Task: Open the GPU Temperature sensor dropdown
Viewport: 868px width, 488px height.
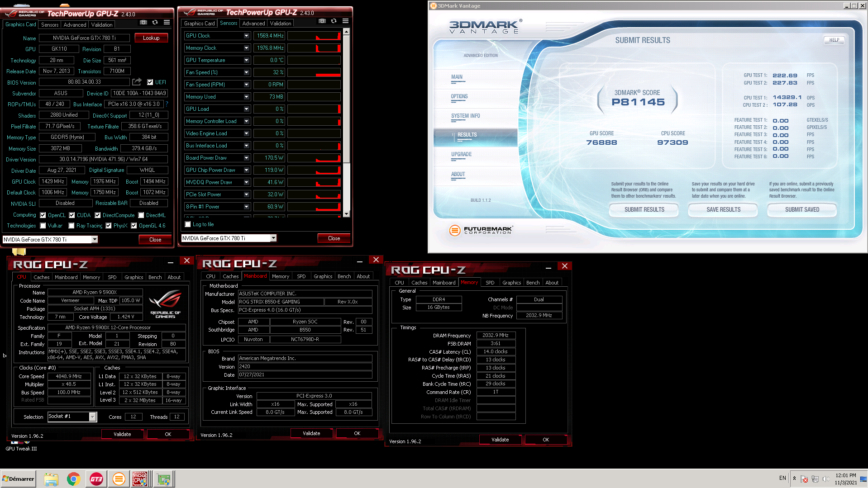Action: click(x=247, y=60)
